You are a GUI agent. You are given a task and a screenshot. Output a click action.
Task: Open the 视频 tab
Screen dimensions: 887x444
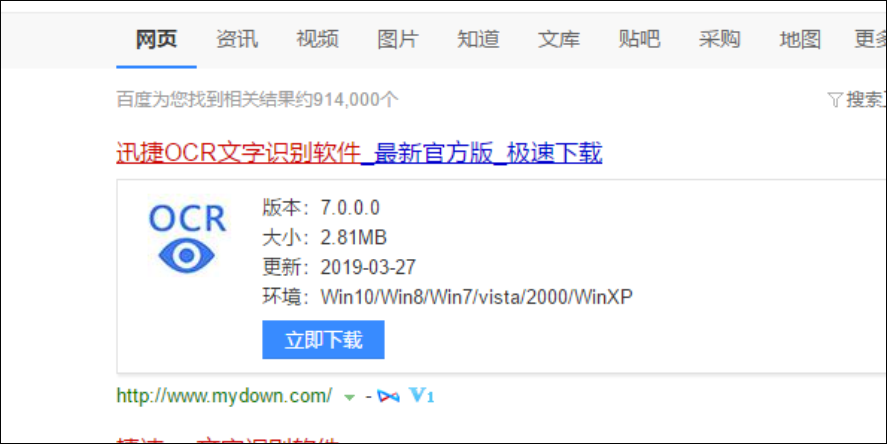point(317,39)
